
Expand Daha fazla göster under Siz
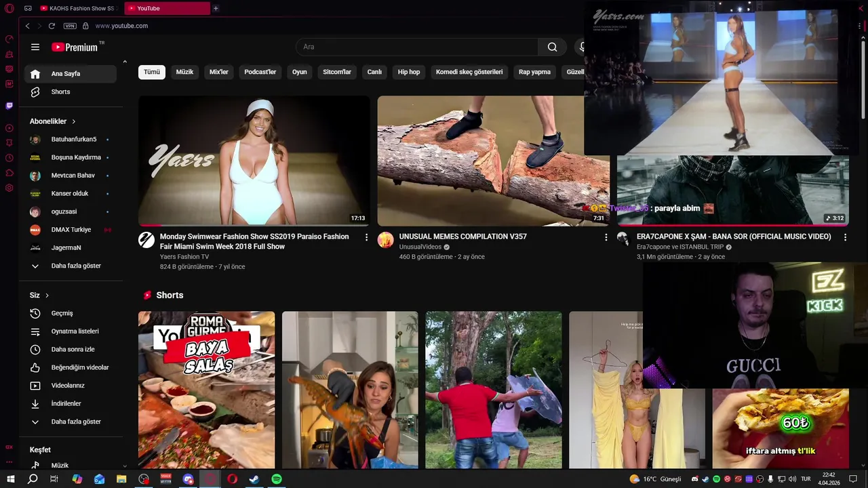[x=71, y=422]
